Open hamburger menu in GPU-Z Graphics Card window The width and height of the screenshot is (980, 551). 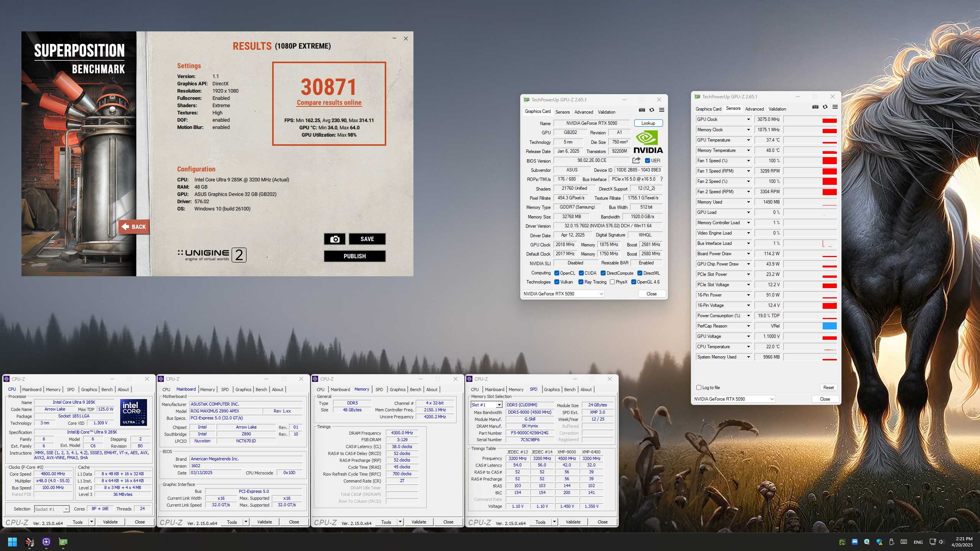(661, 110)
